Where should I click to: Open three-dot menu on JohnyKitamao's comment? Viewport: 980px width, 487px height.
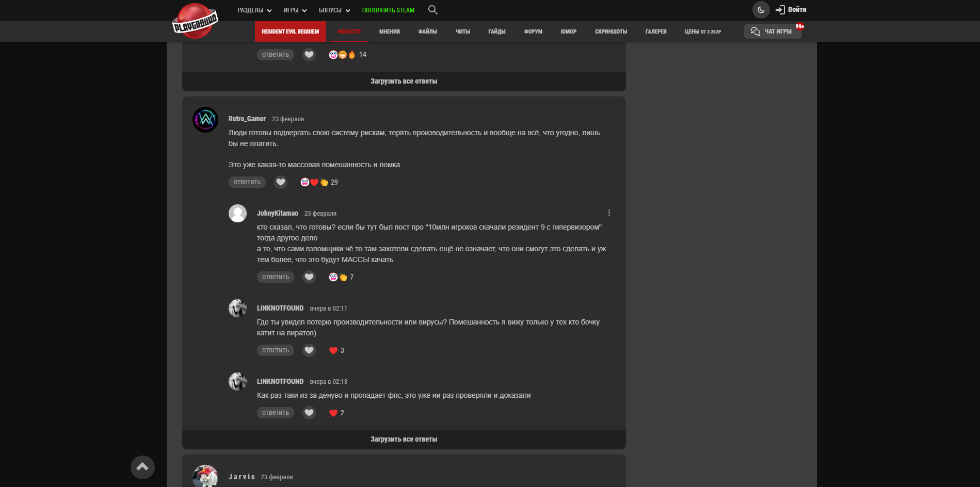coord(609,213)
